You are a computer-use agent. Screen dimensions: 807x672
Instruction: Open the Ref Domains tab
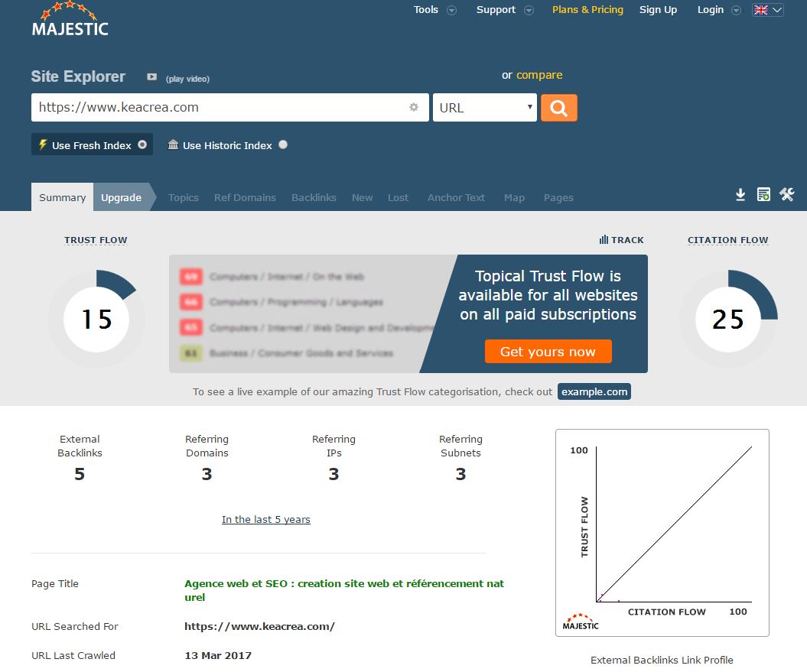[x=245, y=197]
